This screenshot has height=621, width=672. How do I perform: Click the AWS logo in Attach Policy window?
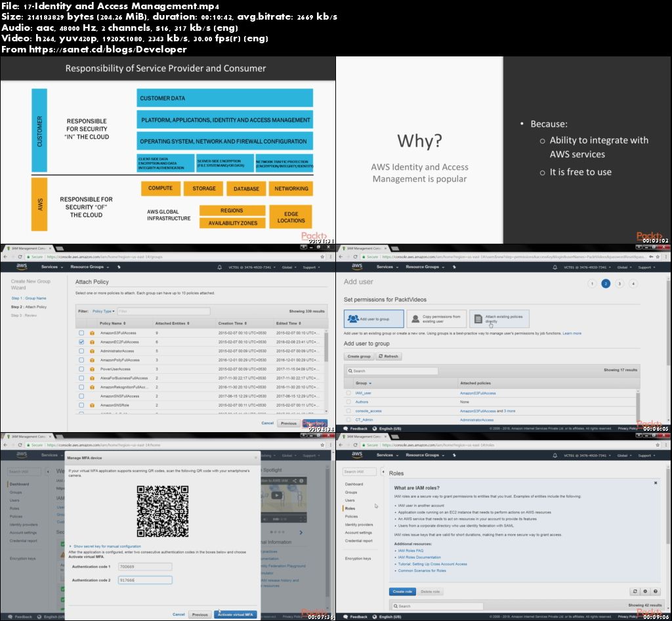[x=22, y=266]
